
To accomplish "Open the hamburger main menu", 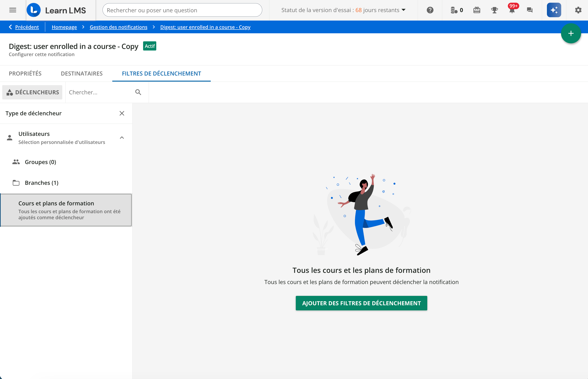I will pos(13,10).
